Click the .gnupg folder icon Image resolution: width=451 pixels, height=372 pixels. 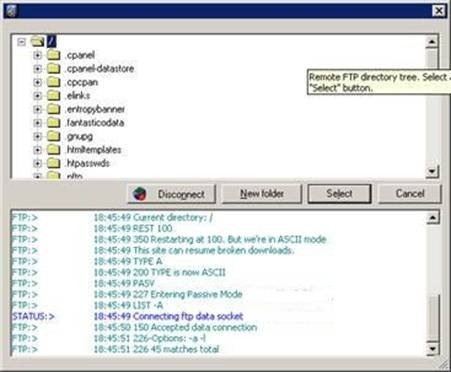point(53,136)
